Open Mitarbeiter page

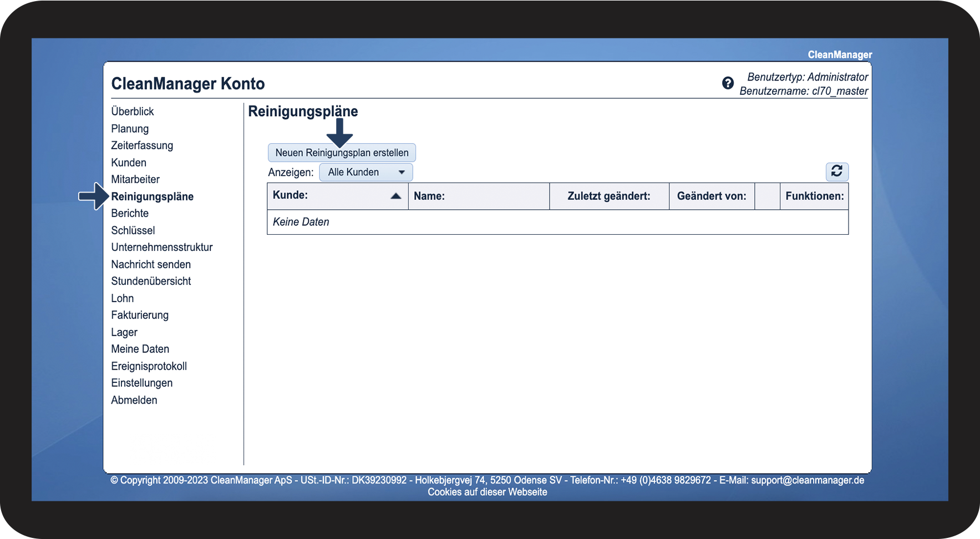coord(135,179)
